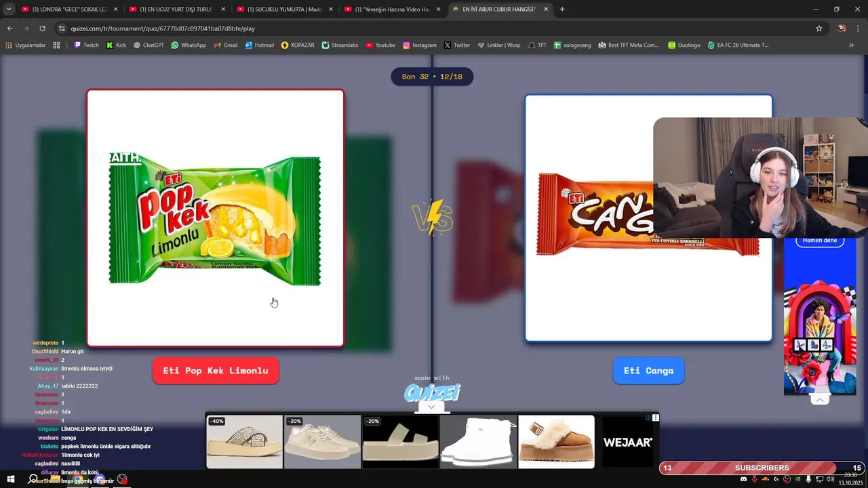Go back to the previous page

coord(9,28)
